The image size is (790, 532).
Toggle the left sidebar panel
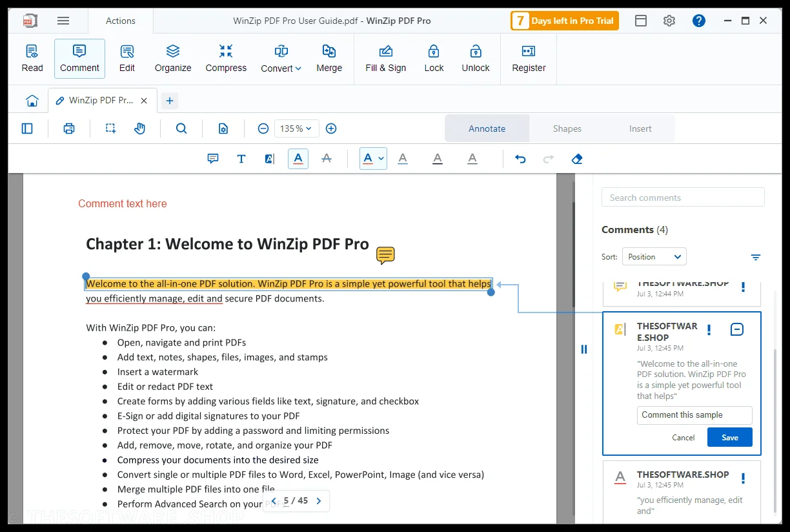[x=27, y=128]
